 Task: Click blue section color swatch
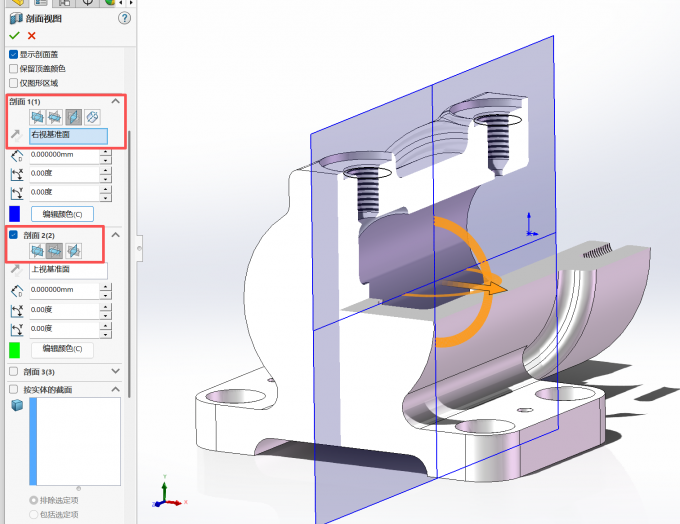pyautogui.click(x=14, y=214)
